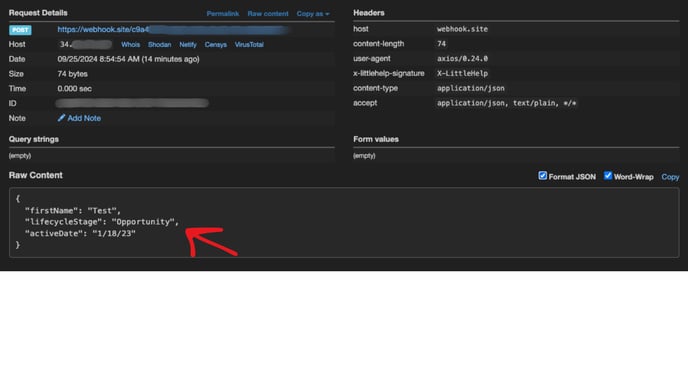Select user-agent value axios/0.24.0

pyautogui.click(x=462, y=58)
